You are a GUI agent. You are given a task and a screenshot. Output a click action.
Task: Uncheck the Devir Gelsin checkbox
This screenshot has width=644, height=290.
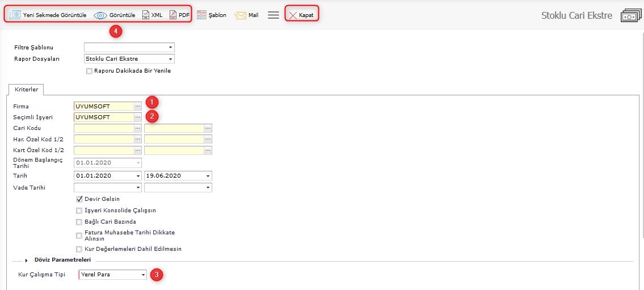point(79,199)
